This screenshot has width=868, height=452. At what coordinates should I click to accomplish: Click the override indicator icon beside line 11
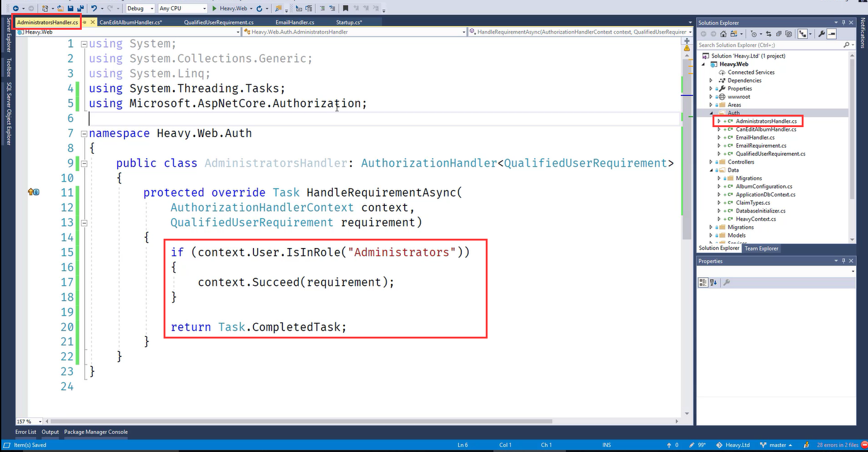(33, 192)
